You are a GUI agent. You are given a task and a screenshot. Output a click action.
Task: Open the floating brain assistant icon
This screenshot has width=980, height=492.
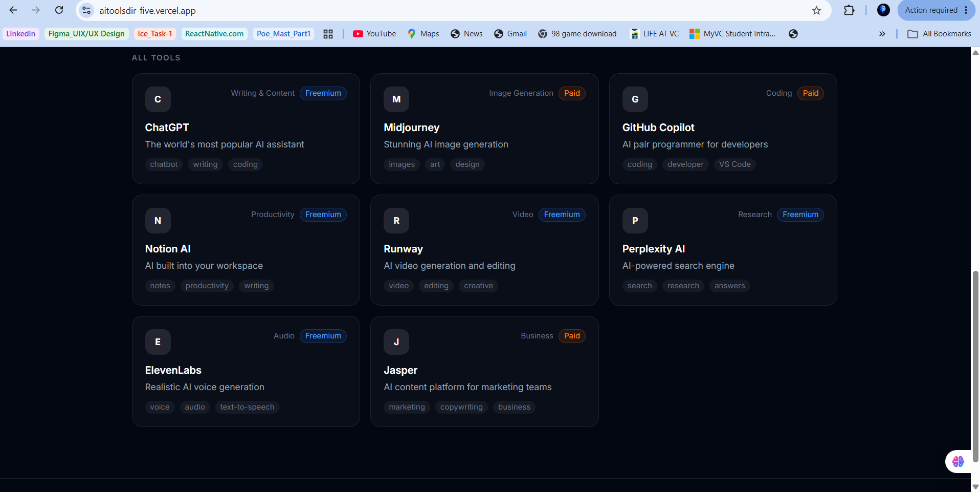tap(958, 461)
